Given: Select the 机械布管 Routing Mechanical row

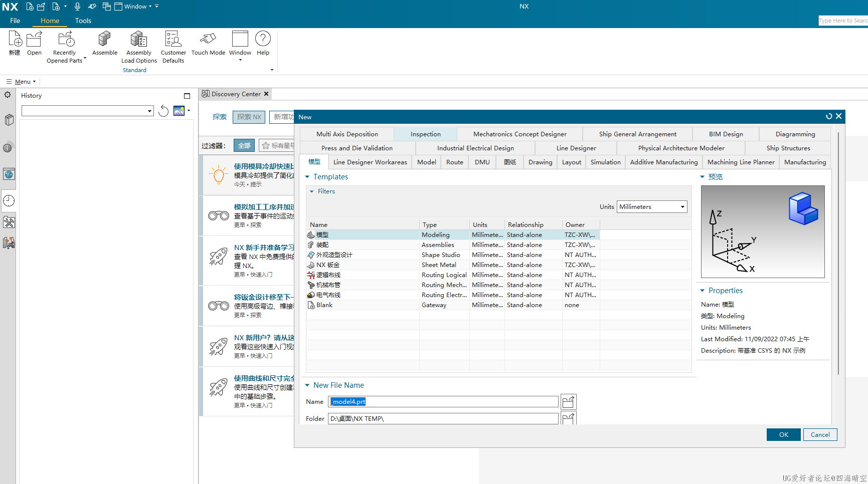Looking at the screenshot, I should pyautogui.click(x=453, y=285).
